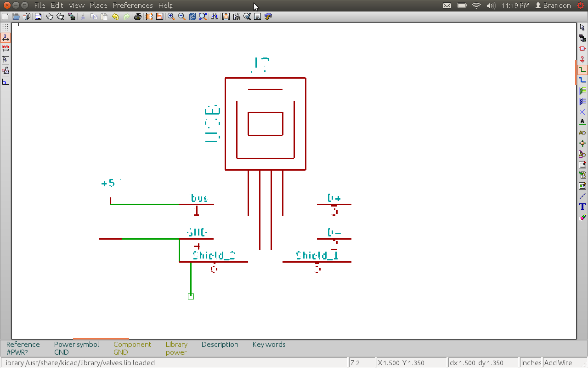Select the Place bus tool
The image size is (588, 368).
(x=582, y=80)
